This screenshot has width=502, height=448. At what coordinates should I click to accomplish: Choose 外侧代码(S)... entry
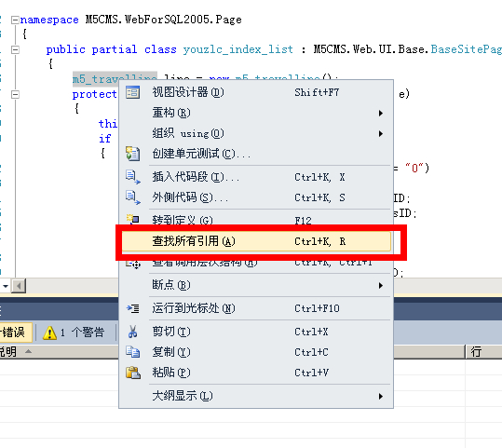[256, 197]
